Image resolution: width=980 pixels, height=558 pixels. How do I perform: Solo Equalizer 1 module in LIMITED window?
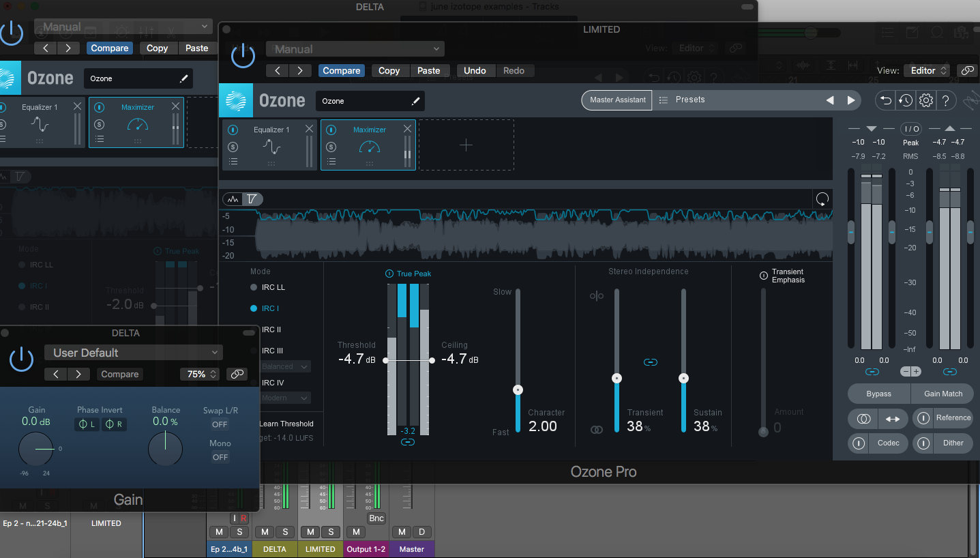tap(233, 147)
